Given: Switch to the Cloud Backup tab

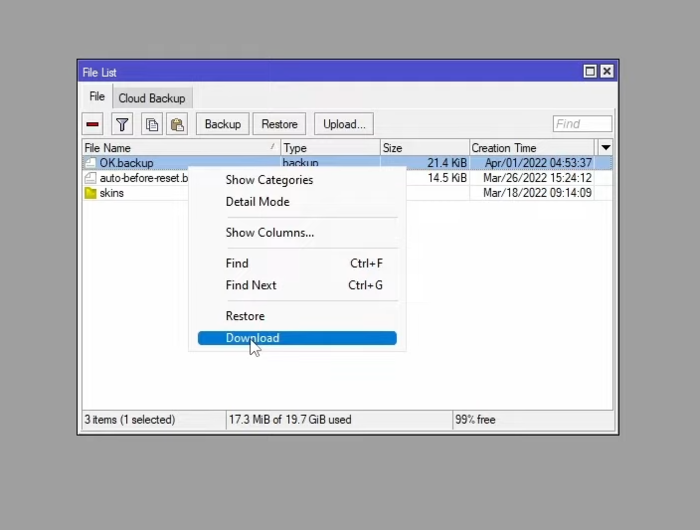Looking at the screenshot, I should point(152,98).
